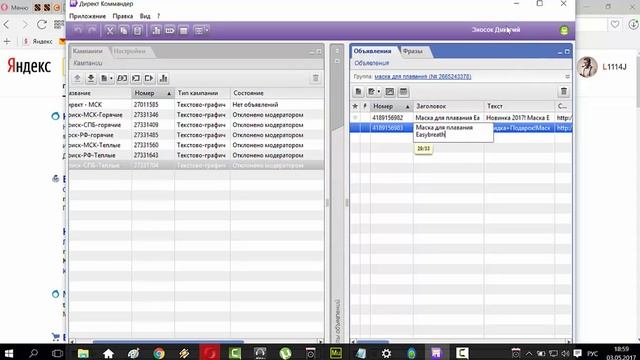This screenshot has height=360, width=640.
Task: Click the table grid icon in purple toolbar
Action: coord(184,31)
